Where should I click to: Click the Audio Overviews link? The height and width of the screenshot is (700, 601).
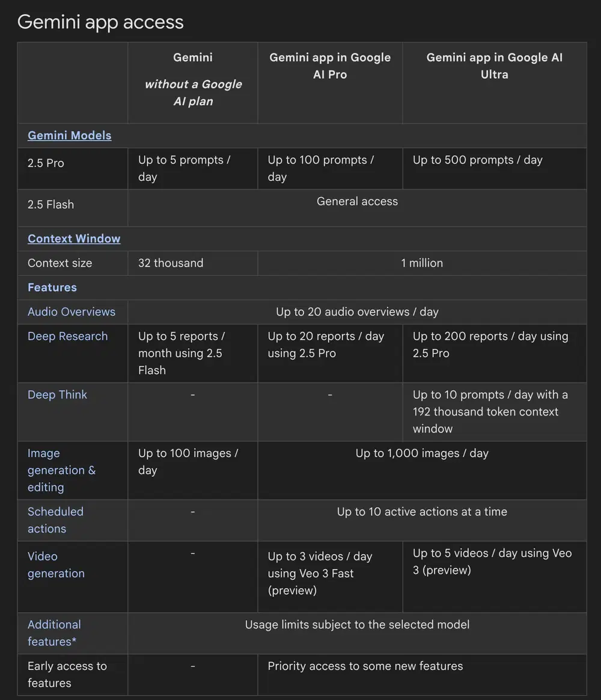[72, 312]
